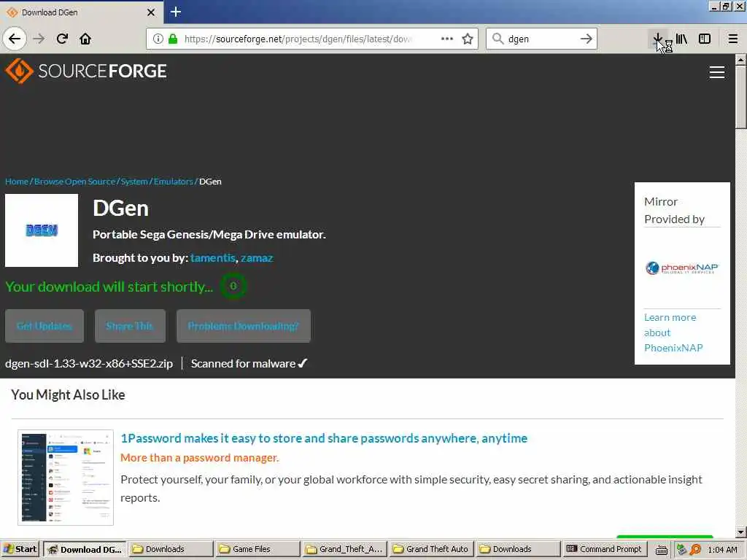The width and height of the screenshot is (747, 560).
Task: Open the System breadcrumb link
Action: (x=134, y=182)
